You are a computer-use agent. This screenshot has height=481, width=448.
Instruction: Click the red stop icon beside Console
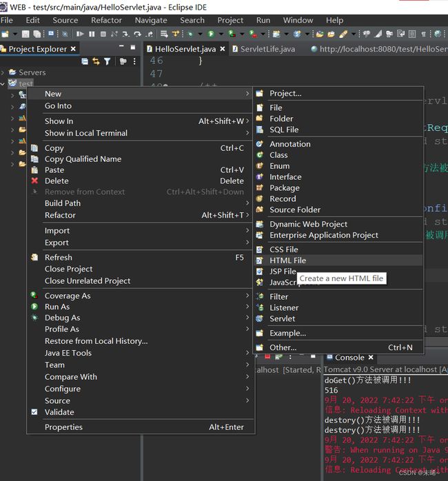pos(267,357)
